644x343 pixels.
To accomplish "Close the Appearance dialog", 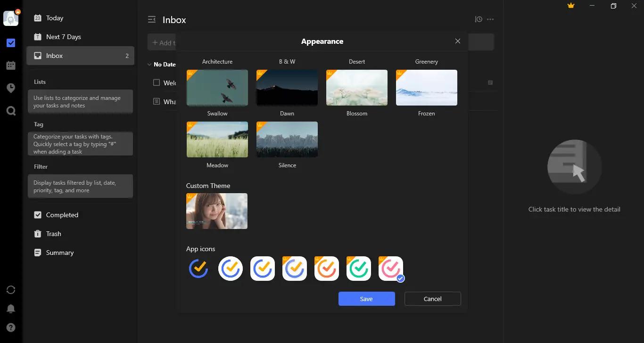I will click(x=457, y=41).
